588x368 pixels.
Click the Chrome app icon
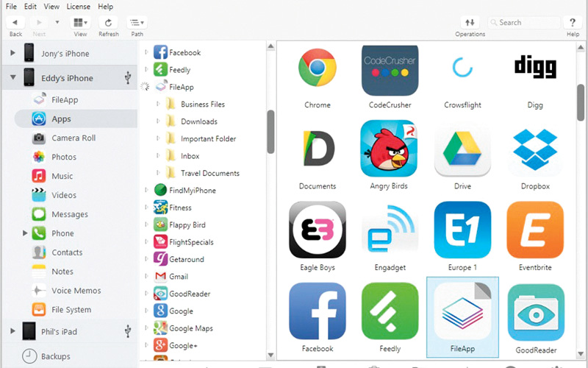(x=318, y=69)
